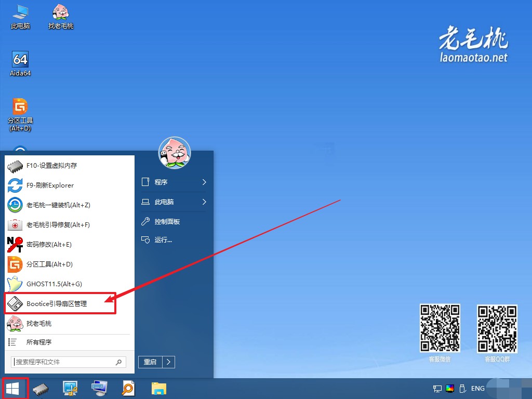Click the 所有程序 list icon

[x=12, y=342]
